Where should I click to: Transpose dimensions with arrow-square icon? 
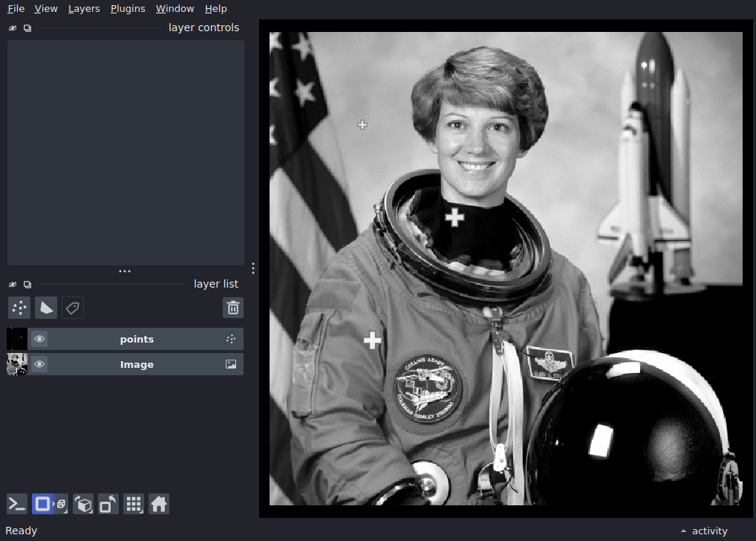108,505
